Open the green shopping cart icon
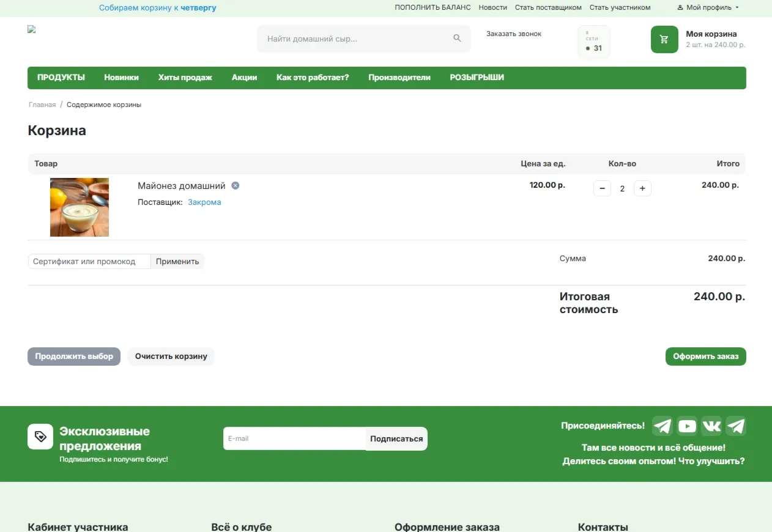This screenshot has height=532, width=772. 664,39
